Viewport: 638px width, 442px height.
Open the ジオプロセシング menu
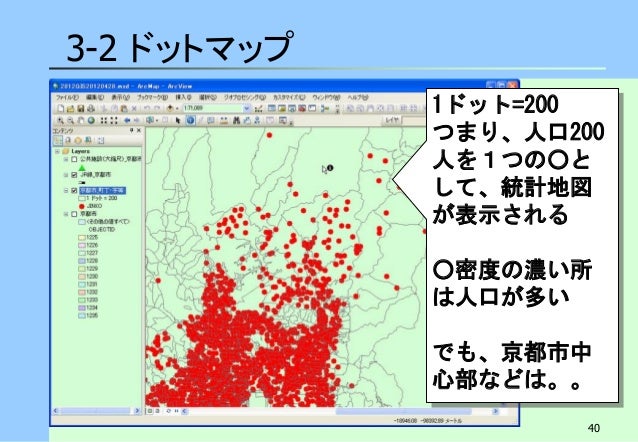[245, 98]
